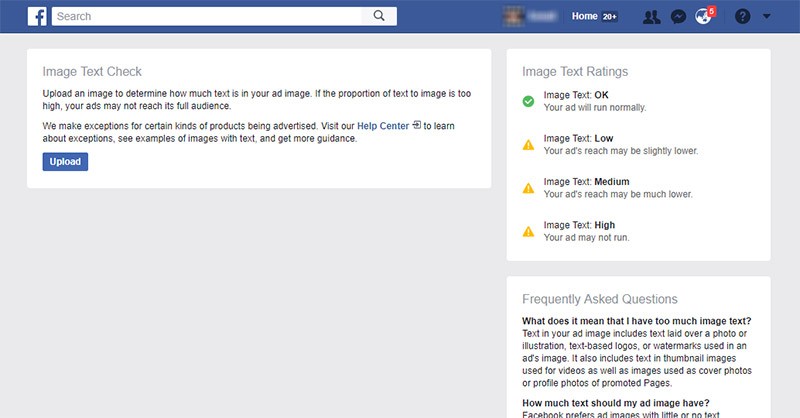Click the search magnifier icon
Viewport: 800px width, 418px height.
pos(379,16)
